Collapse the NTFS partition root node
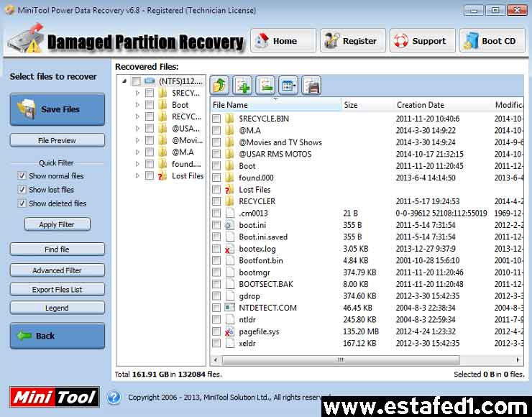Screen dimensions: 532x417 tap(124, 81)
